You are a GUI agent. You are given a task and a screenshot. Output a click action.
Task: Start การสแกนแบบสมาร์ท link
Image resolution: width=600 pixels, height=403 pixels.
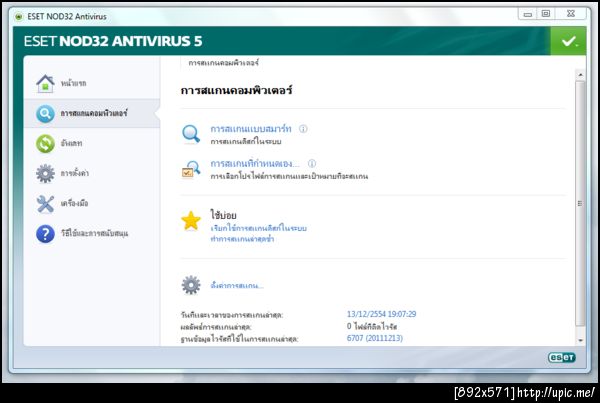point(251,129)
